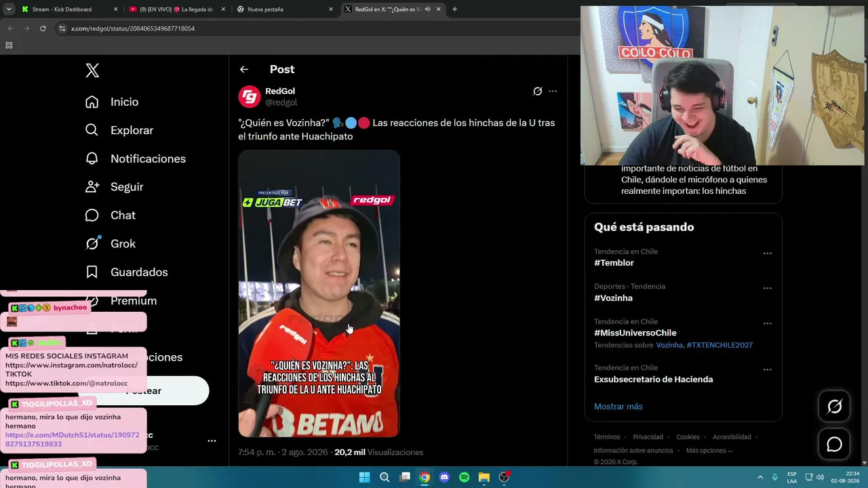Open the #Temblor trending topic
Viewport: 868px width, 488px height.
614,263
